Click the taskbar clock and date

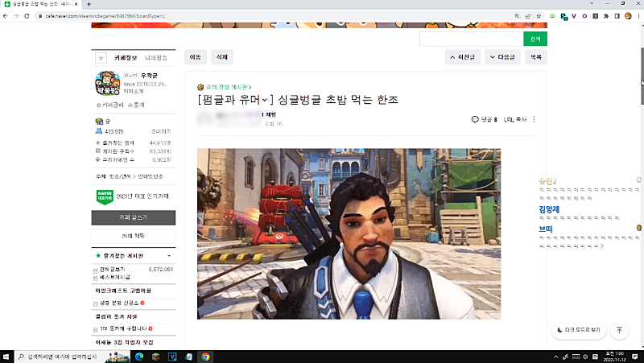[x=614, y=357]
